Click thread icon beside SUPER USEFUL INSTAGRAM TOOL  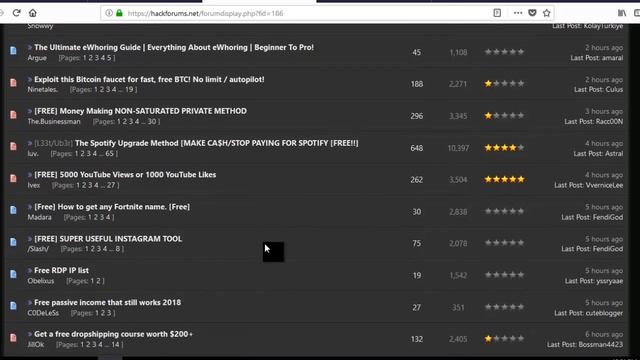pyautogui.click(x=13, y=242)
